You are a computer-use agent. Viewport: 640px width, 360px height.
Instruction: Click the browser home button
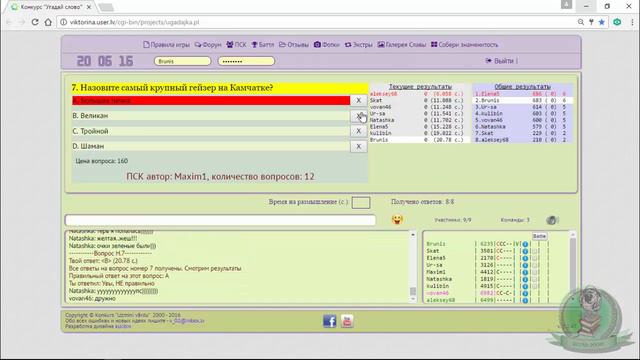48,22
